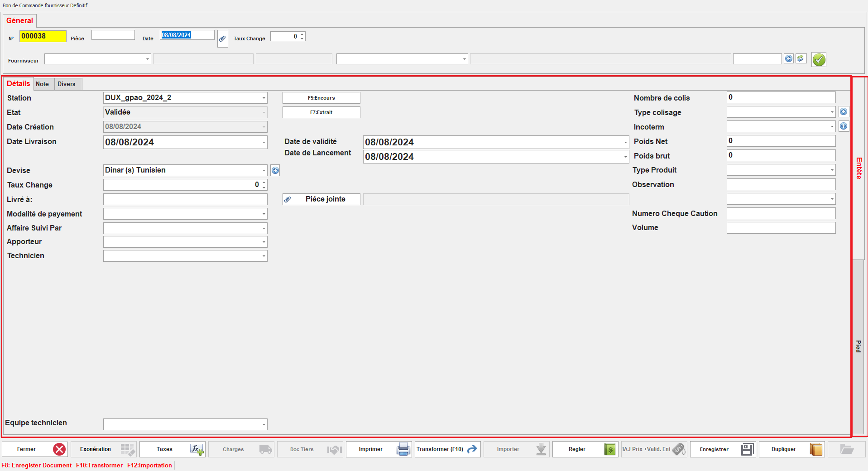Screen dimensions: 868x471
Task: Click the order number 000038 field
Action: (43, 36)
